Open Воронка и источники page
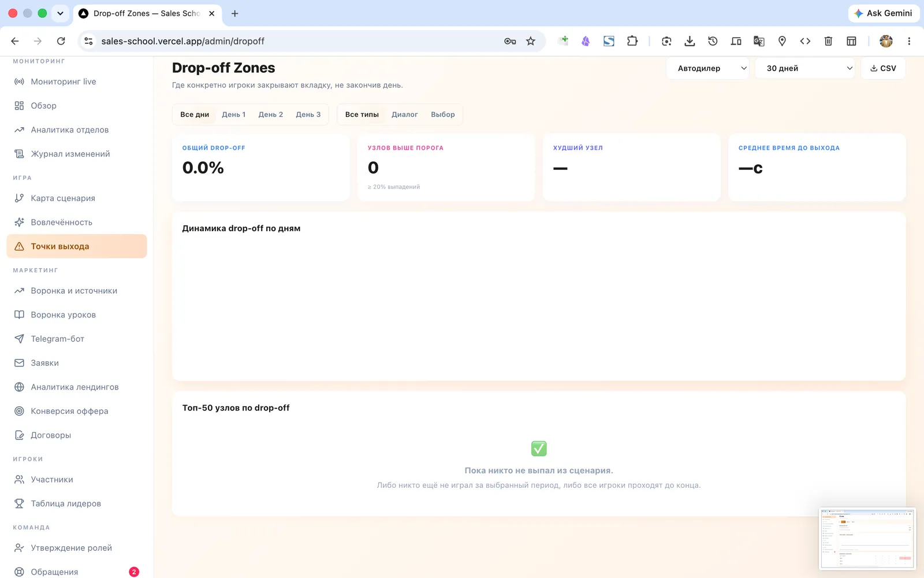The image size is (924, 578). click(76, 291)
